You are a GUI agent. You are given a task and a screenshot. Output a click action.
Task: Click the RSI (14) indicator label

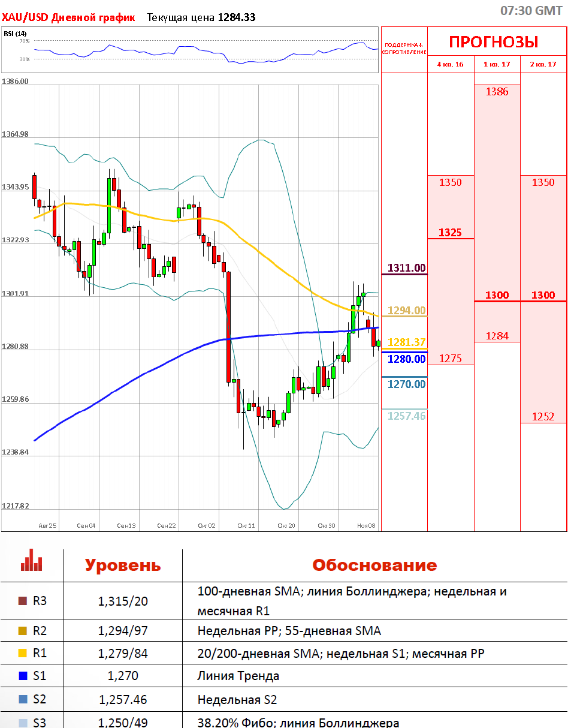[x=15, y=34]
